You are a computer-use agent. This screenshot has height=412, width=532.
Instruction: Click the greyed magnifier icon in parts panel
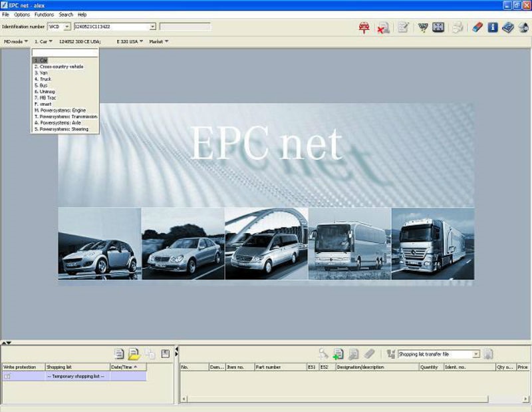(x=323, y=354)
